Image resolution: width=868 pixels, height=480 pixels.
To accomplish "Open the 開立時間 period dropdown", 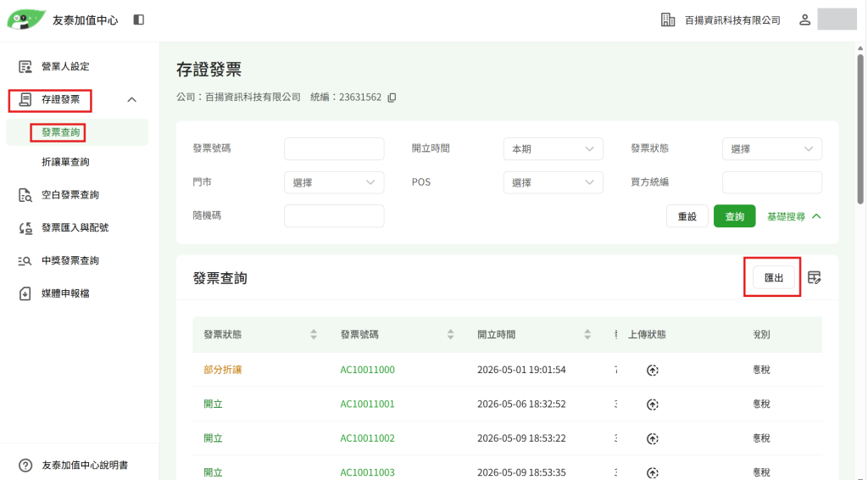I will coord(553,149).
